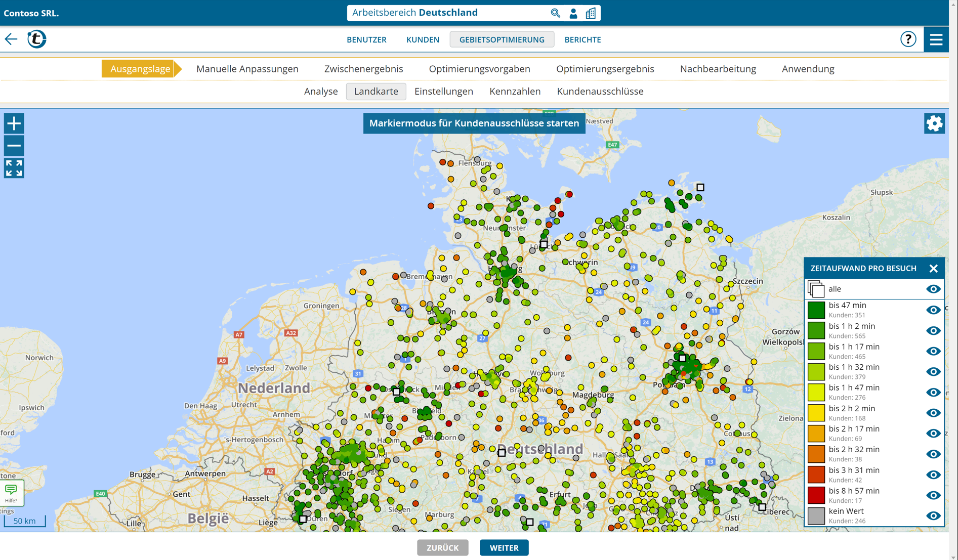
Task: Open the BENUTZER menu
Action: pos(366,39)
